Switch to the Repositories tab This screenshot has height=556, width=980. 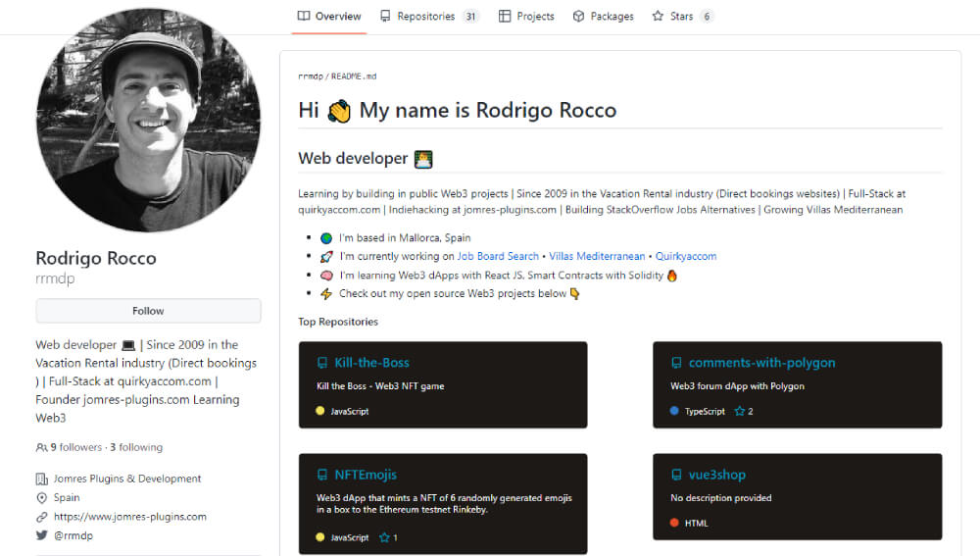coord(429,17)
